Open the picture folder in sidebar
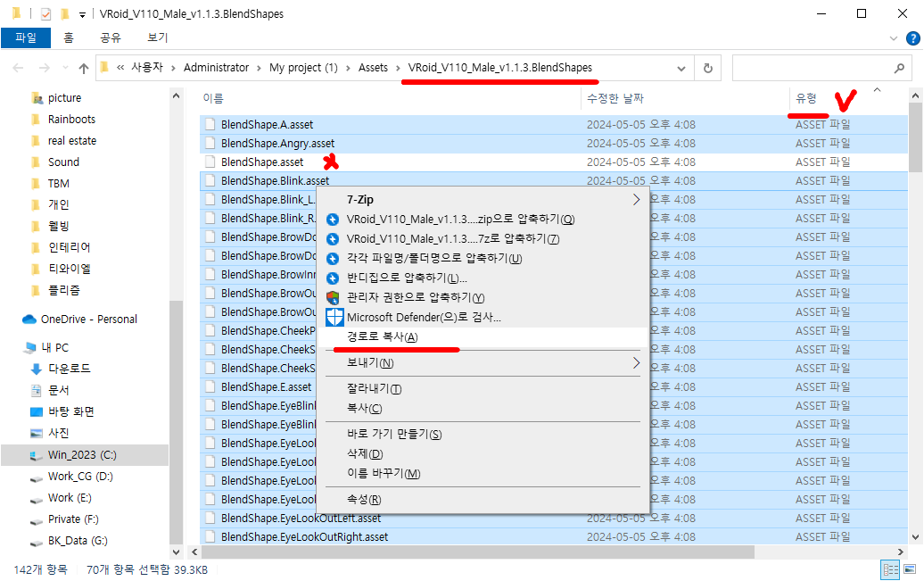 [x=65, y=98]
